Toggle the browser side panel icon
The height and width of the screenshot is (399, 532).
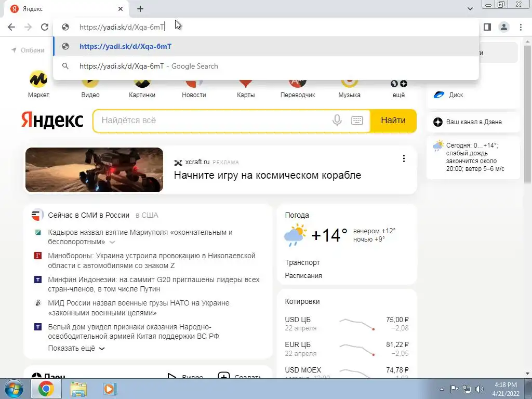487,27
